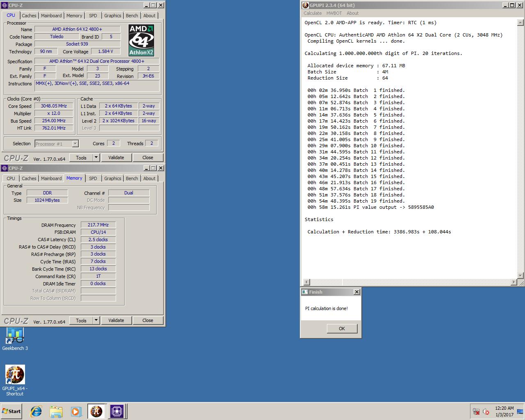This screenshot has height=420, width=525.
Task: Click Validate button in upper CPU-Z
Action: pos(116,157)
